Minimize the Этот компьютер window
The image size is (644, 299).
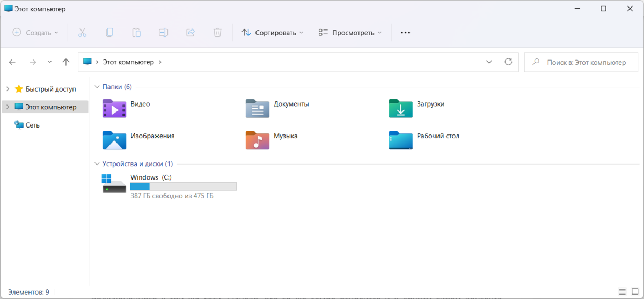578,9
